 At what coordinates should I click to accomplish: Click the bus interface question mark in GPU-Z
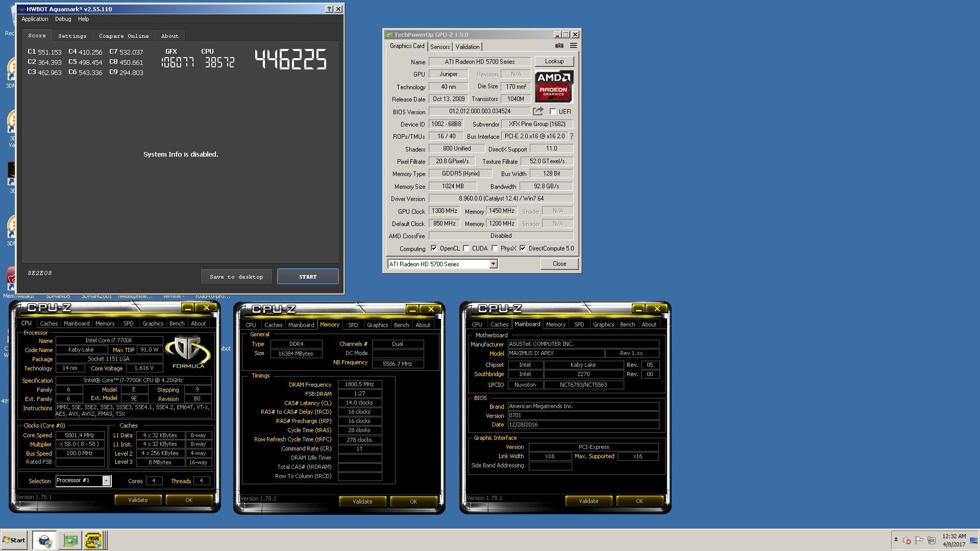(572, 136)
